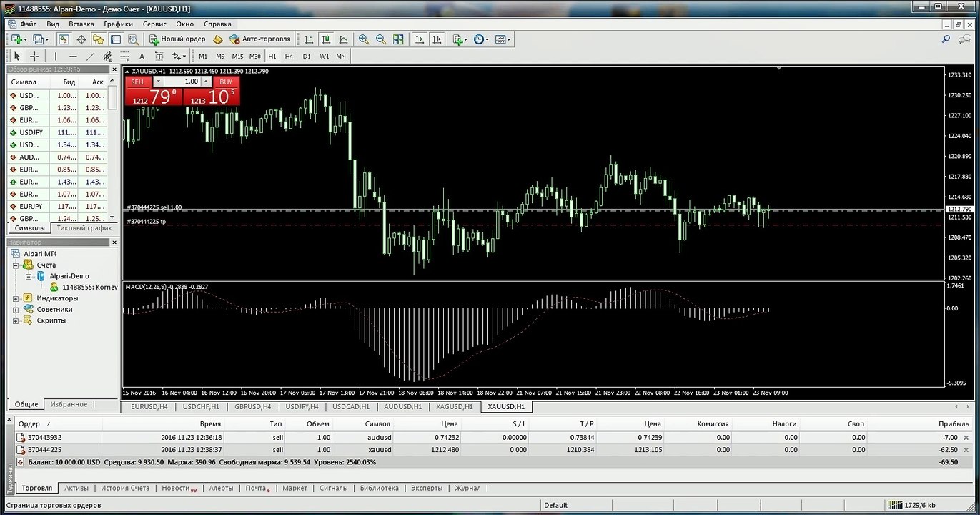Switch to candlestick chart display
This screenshot has height=515, width=980.
click(326, 39)
